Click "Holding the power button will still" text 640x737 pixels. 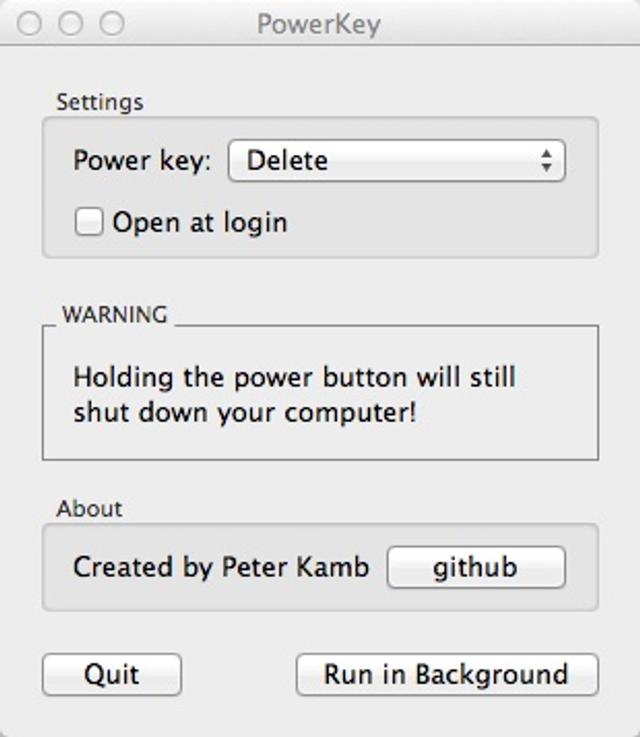294,378
